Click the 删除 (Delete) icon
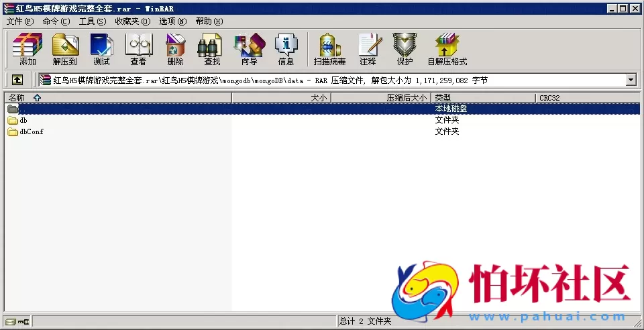This screenshot has width=644, height=330. [175, 49]
